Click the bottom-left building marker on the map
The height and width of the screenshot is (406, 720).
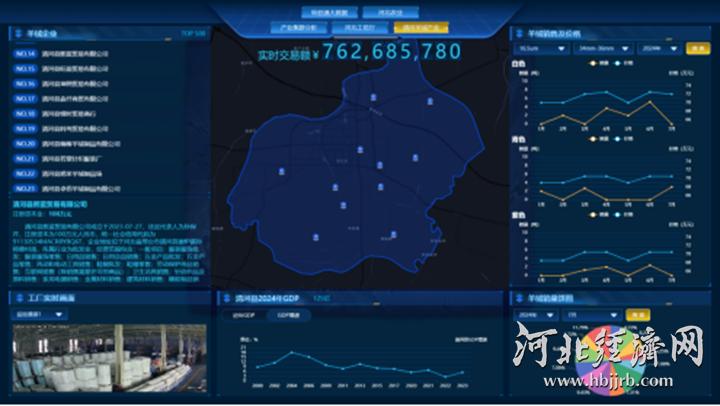[316, 237]
